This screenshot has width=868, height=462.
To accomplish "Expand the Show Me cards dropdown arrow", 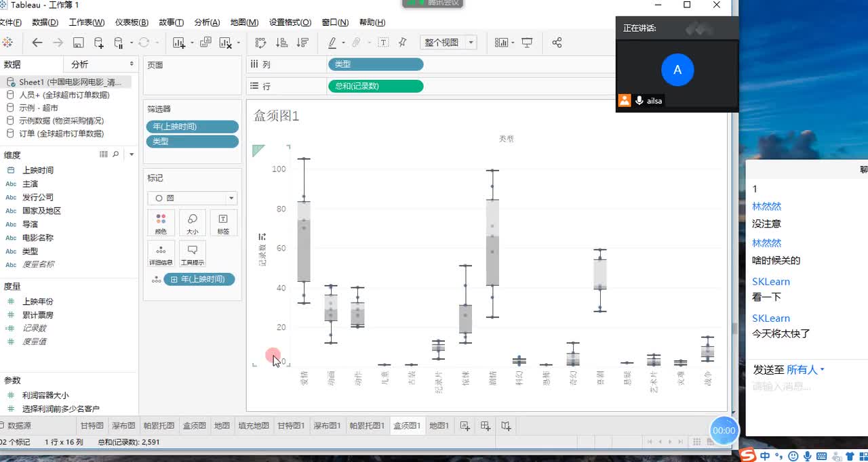I will 513,43.
